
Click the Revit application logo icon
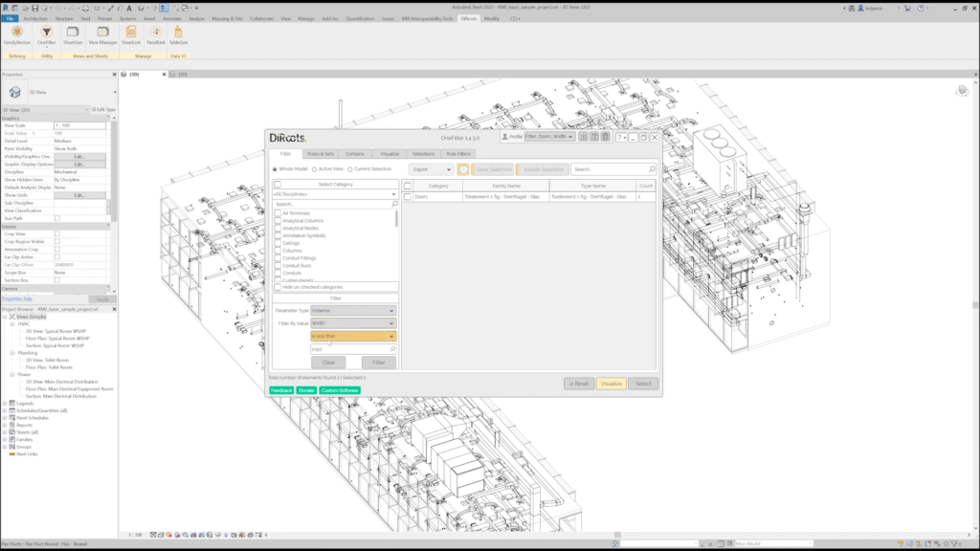pos(6,8)
